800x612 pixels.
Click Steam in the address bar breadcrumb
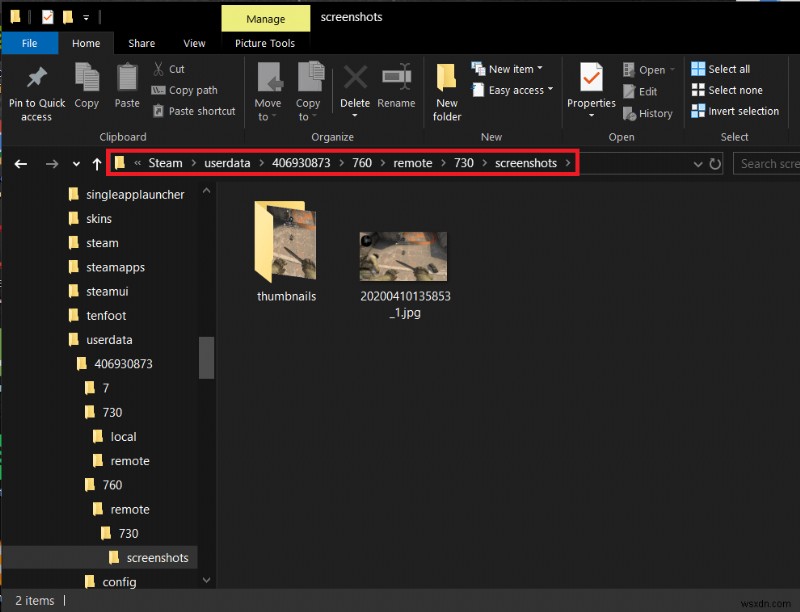point(165,162)
